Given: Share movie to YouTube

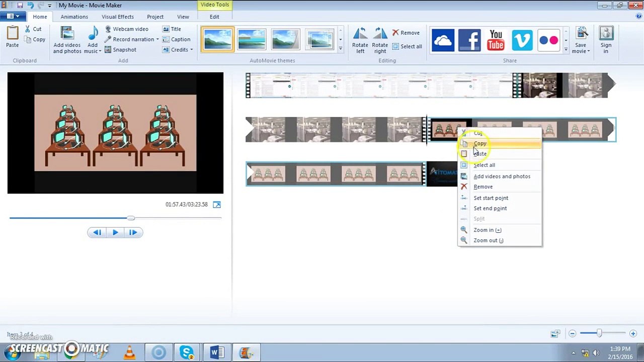Looking at the screenshot, I should [x=496, y=40].
